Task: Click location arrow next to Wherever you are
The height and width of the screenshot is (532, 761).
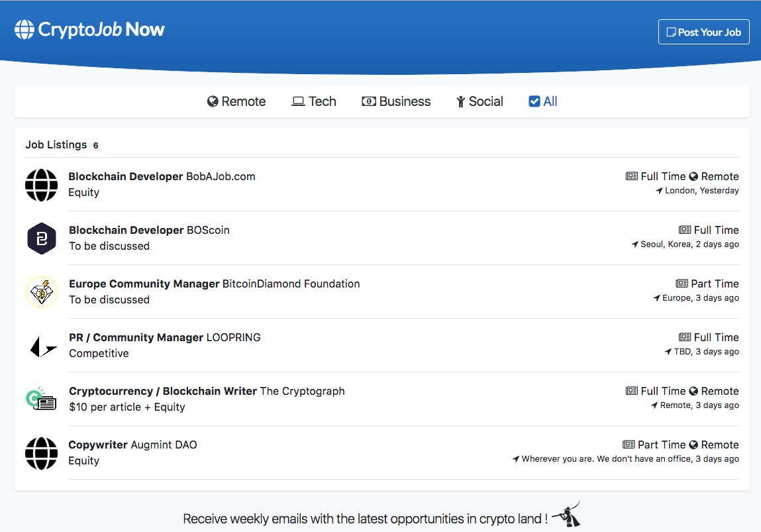Action: [516, 458]
